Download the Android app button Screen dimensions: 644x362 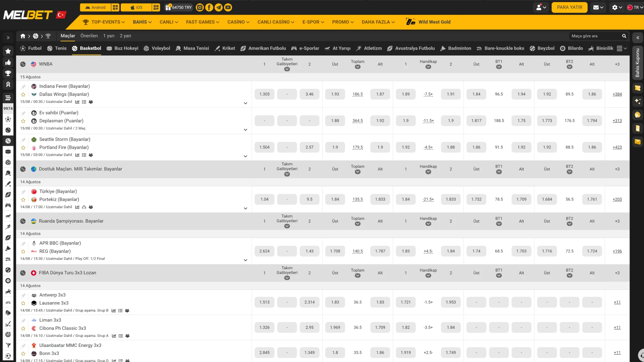point(95,7)
